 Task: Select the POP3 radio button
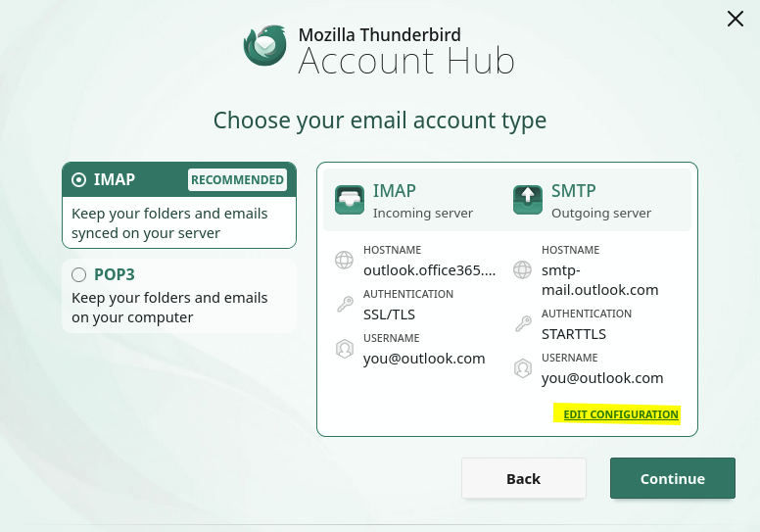[x=79, y=276]
